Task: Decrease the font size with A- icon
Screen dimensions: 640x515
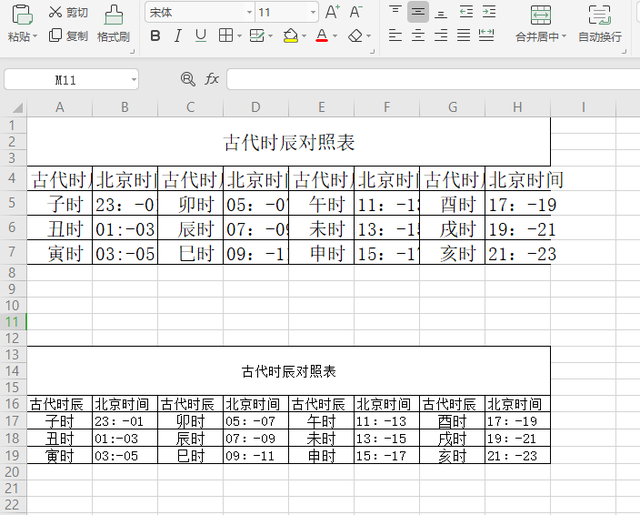Action: (x=356, y=12)
